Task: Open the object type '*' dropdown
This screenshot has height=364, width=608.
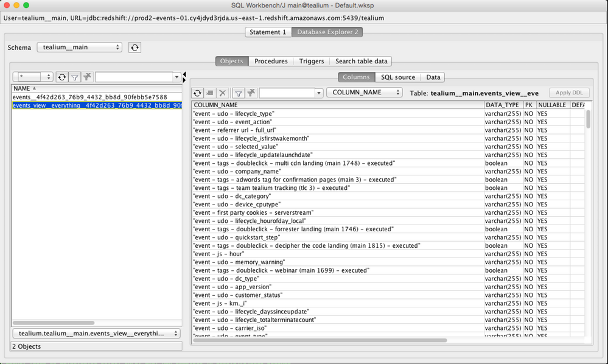Action: (x=33, y=77)
